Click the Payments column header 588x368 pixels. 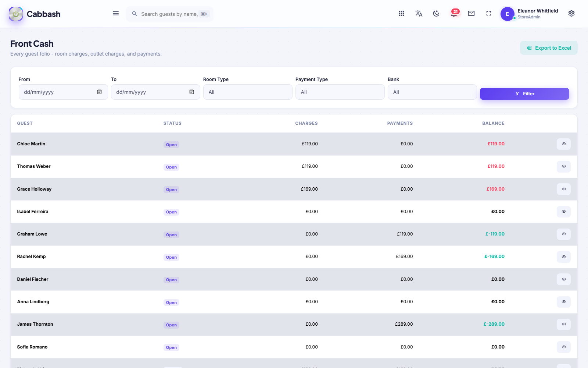click(x=400, y=123)
